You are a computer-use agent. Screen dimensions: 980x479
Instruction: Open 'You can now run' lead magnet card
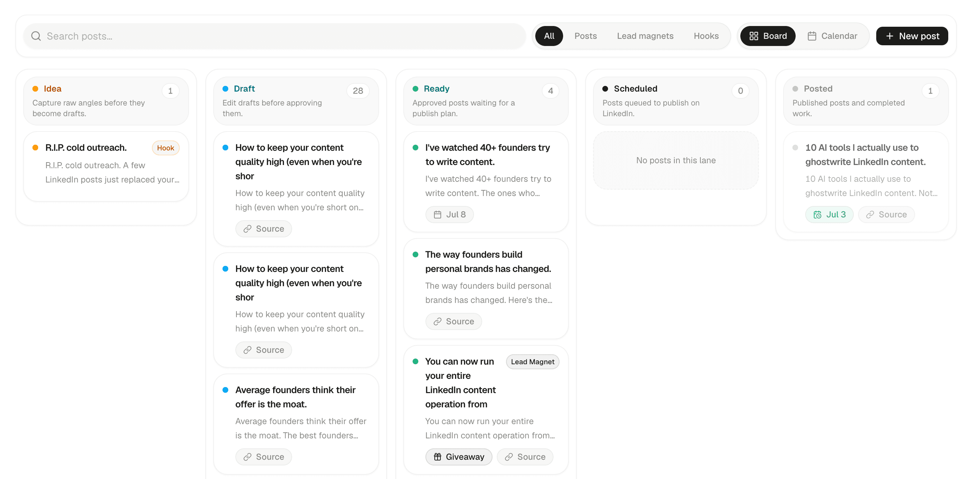pos(486,410)
